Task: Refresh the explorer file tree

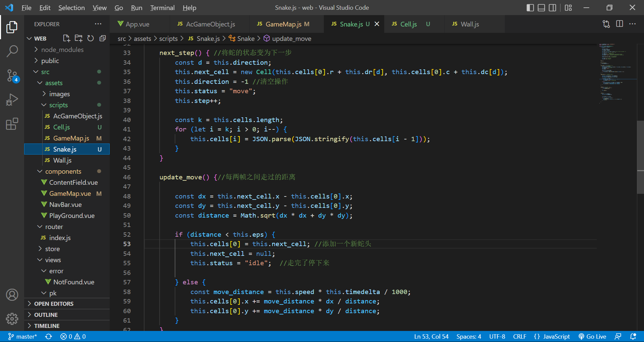Action: (91, 38)
